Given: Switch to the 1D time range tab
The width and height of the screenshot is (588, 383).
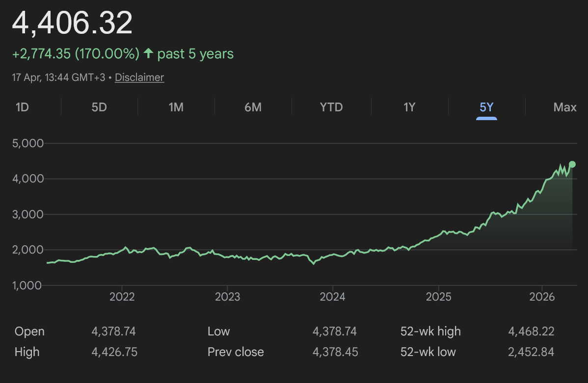Looking at the screenshot, I should tap(22, 107).
